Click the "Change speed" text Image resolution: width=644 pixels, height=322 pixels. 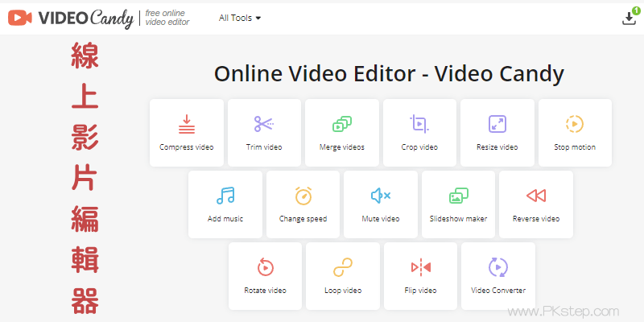tap(303, 219)
